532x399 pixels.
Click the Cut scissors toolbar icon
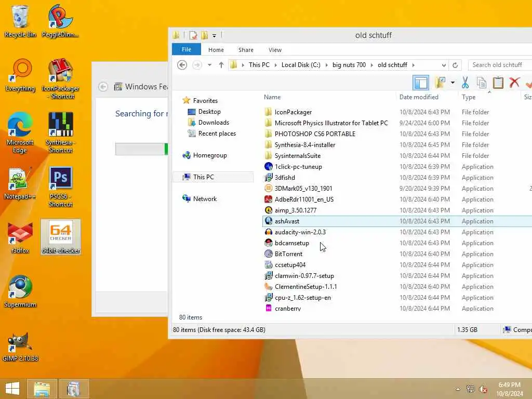(x=465, y=83)
